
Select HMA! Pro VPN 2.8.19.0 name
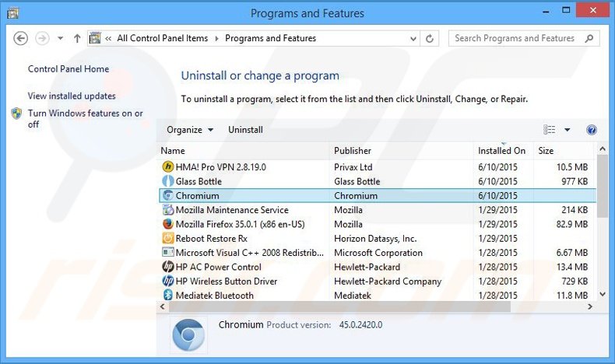(x=221, y=167)
